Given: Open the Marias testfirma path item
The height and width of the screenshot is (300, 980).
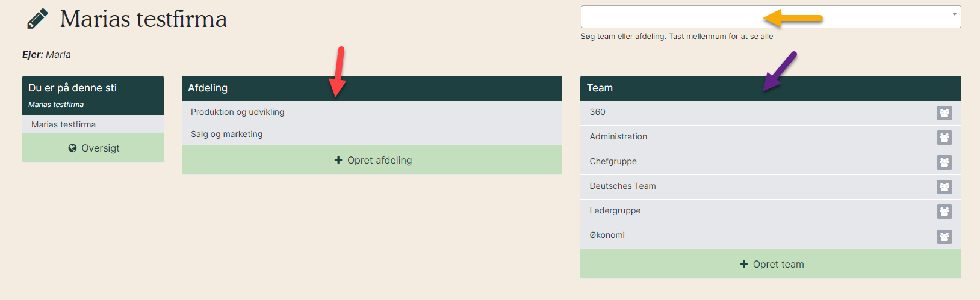Looking at the screenshot, I should [63, 124].
